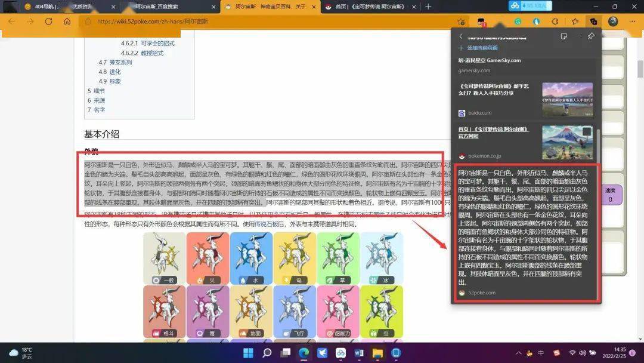Screen dimensions: 644x363
Task: Click the page vertical scrollbar thumb
Action: 640,69
